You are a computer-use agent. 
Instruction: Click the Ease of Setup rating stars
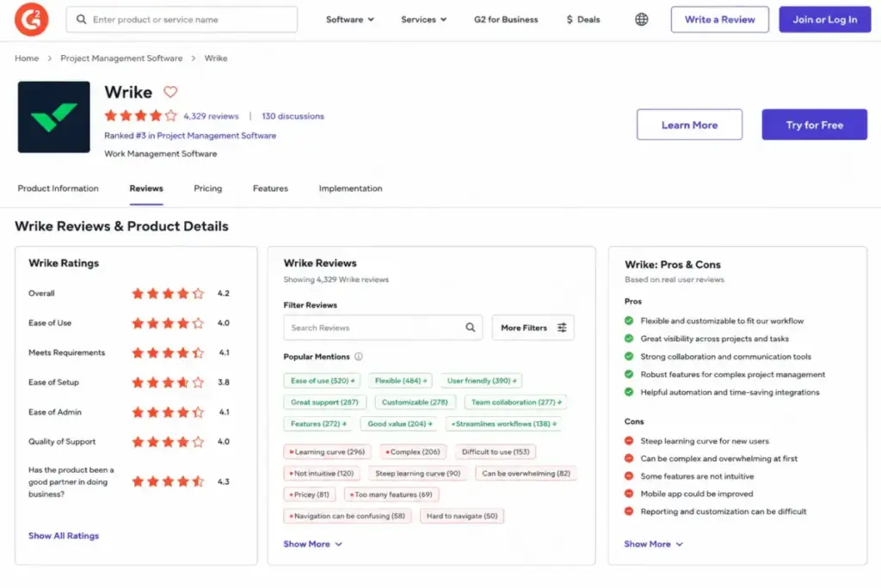pyautogui.click(x=168, y=383)
